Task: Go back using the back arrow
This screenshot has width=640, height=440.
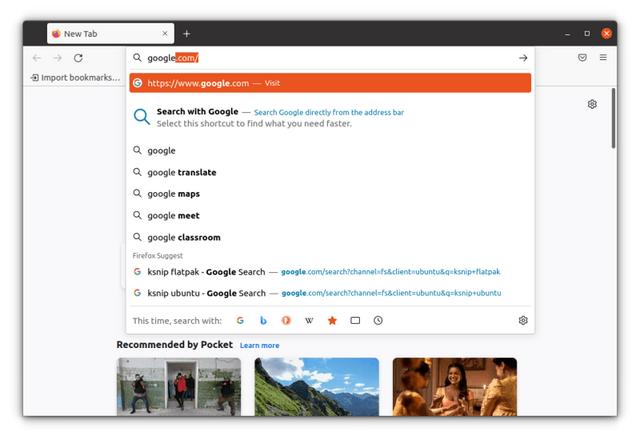Action: click(37, 58)
